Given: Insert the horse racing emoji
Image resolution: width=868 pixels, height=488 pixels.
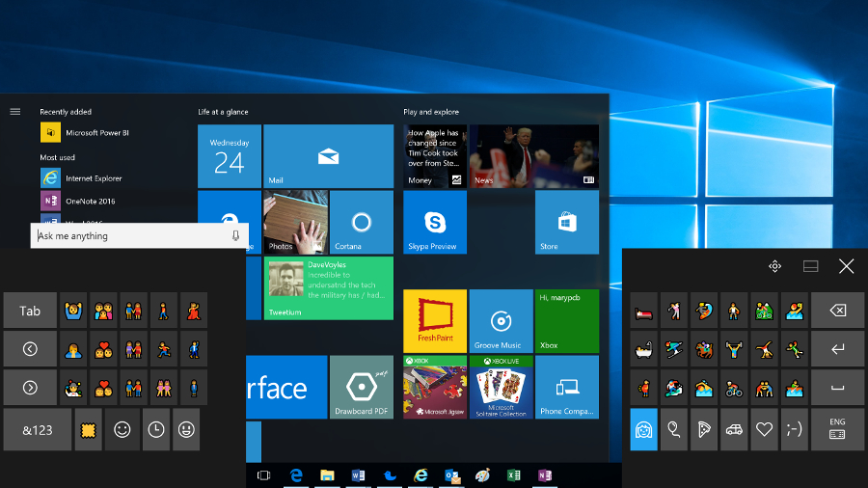Looking at the screenshot, I should click(704, 349).
